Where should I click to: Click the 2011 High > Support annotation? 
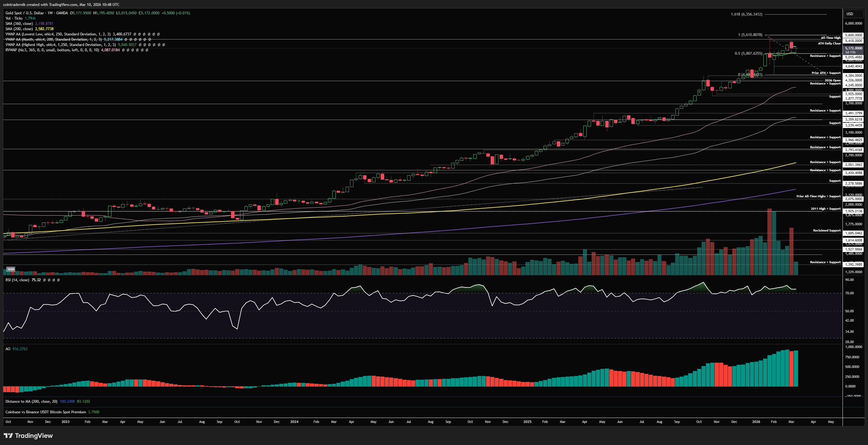[825, 209]
